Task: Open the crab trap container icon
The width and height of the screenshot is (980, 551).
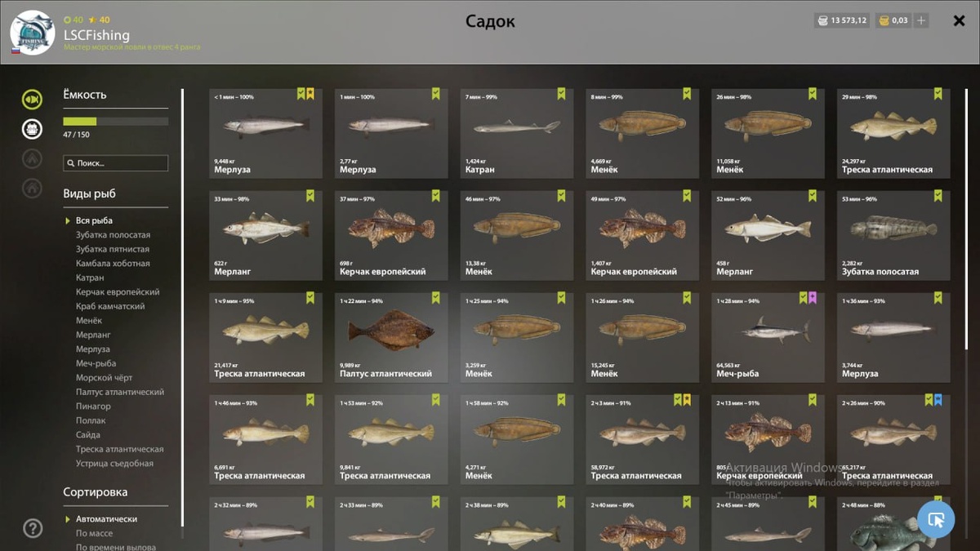Action: coord(32,129)
